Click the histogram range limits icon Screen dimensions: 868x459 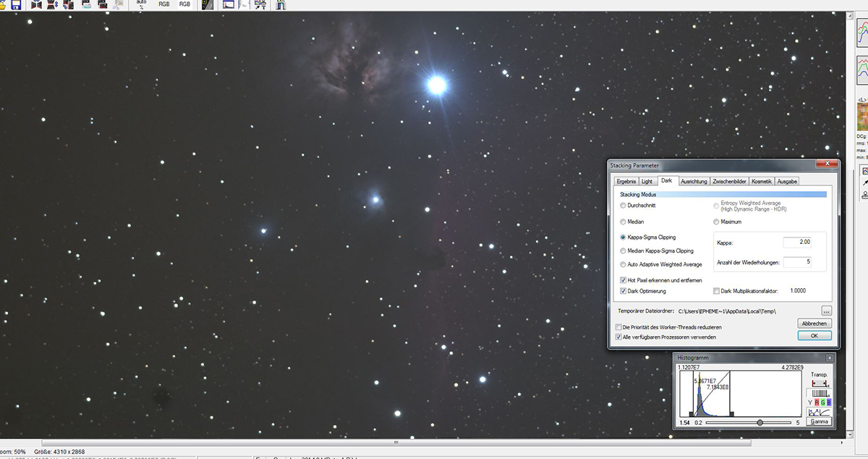click(819, 383)
